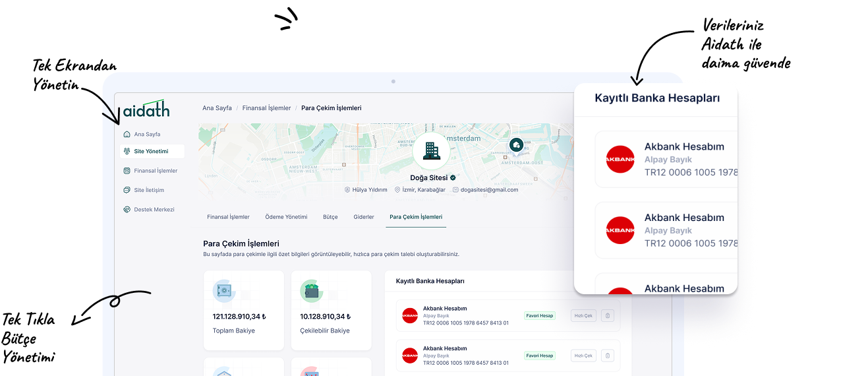The height and width of the screenshot is (376, 868).
Task: Switch to the Finansal İşlemler tab
Action: click(x=228, y=217)
